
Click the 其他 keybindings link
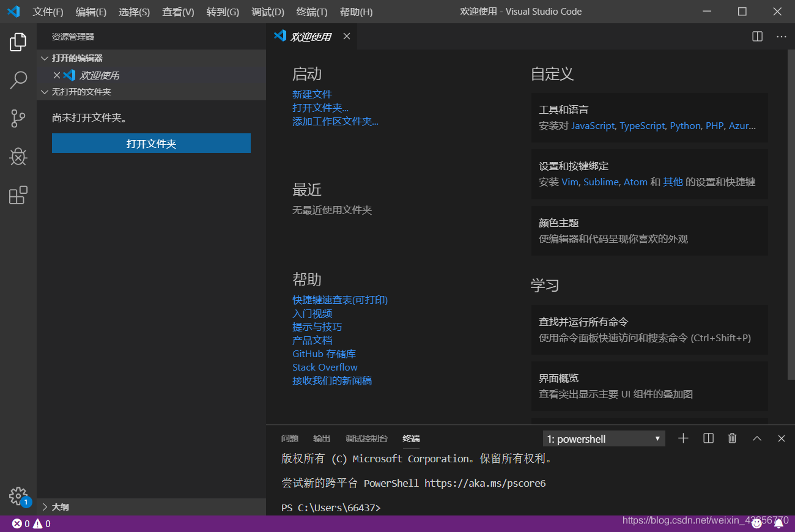tap(673, 182)
